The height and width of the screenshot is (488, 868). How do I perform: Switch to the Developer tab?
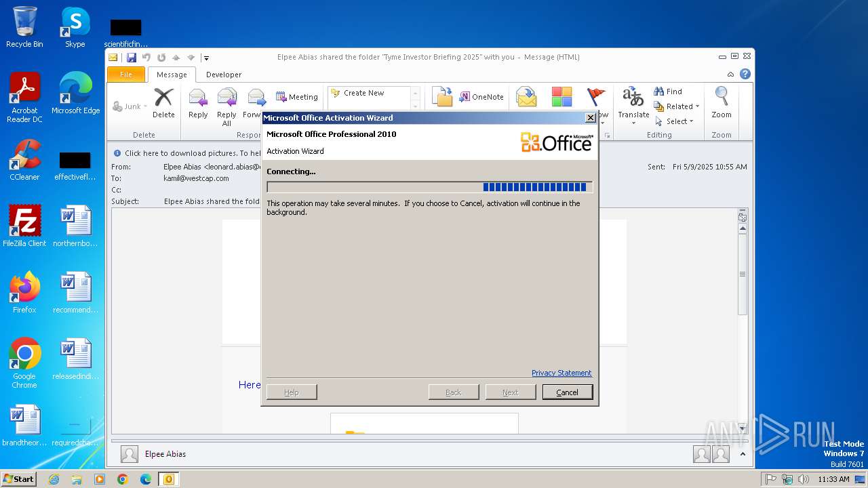click(x=224, y=75)
